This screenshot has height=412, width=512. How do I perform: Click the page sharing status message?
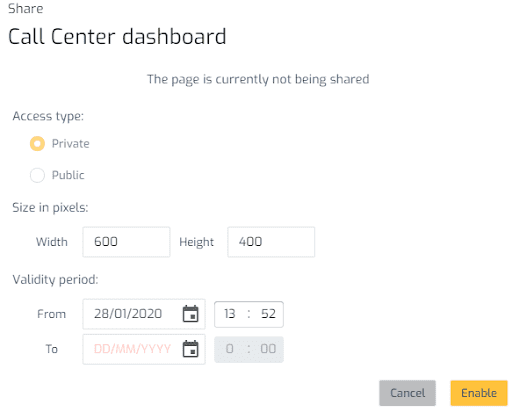(258, 79)
